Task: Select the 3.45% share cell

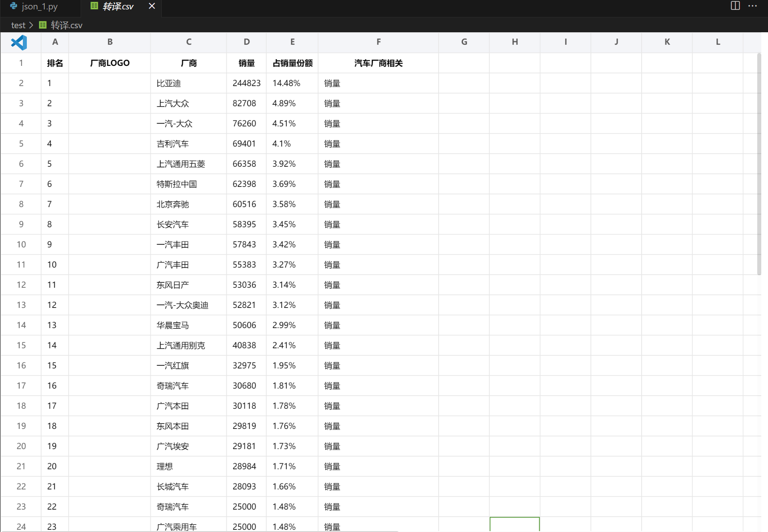Action: [292, 225]
